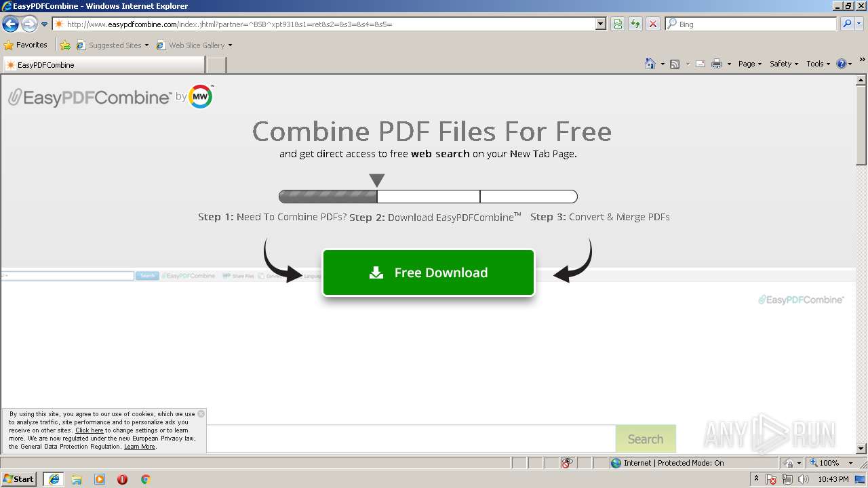
Task: Click the Internet zone globe icon
Action: click(616, 463)
